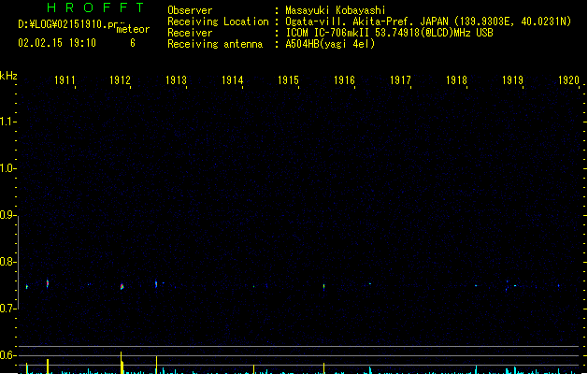Click the 'Receiver' field label
The image size is (588, 374).
tap(190, 33)
